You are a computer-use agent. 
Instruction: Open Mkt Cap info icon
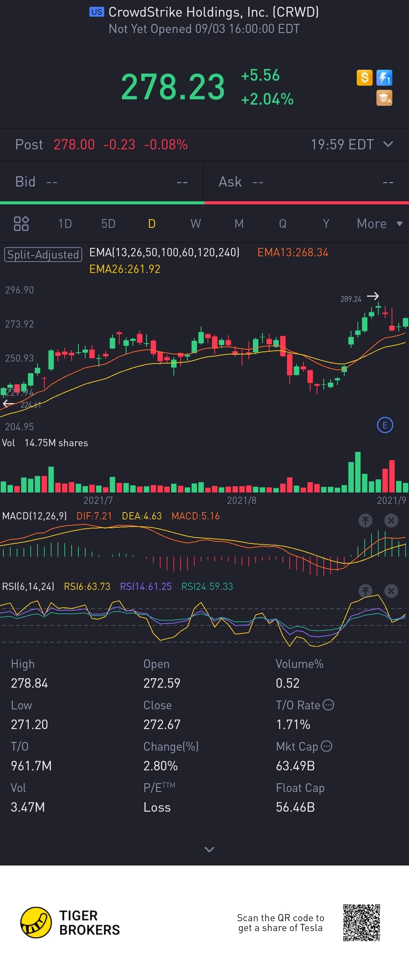326,746
